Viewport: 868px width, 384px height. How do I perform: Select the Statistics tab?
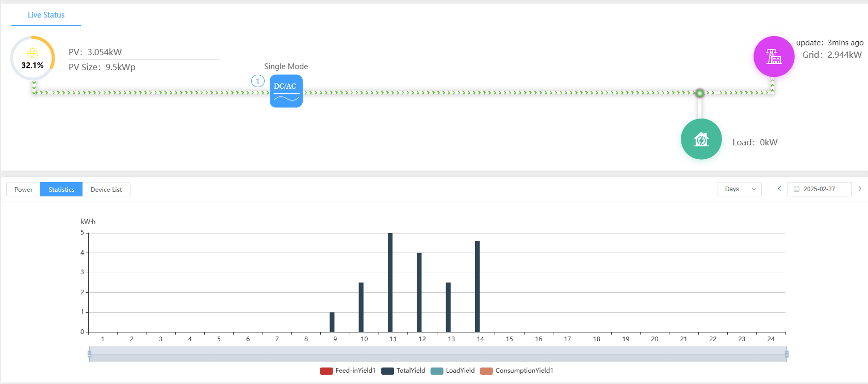click(61, 190)
